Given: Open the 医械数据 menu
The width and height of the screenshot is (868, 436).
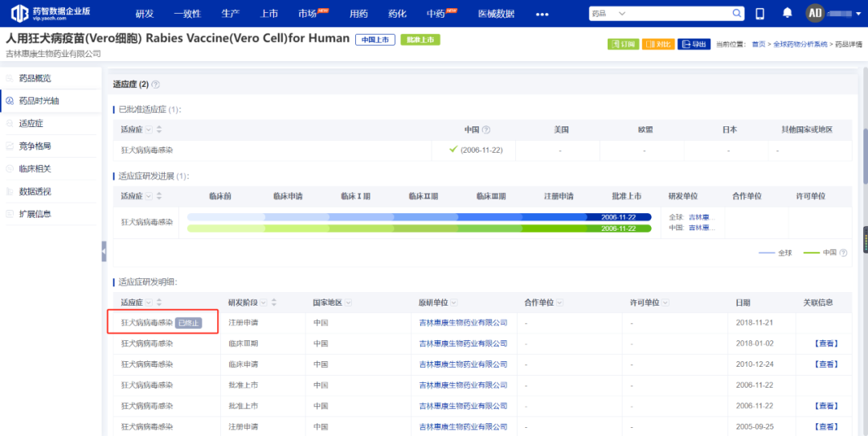Looking at the screenshot, I should point(497,14).
